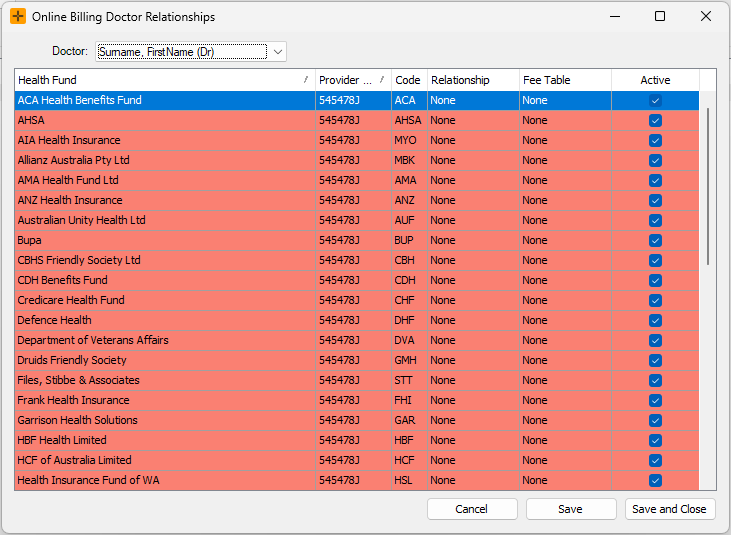Click the Fee Table column header
Screen dimensions: 731x535
point(565,80)
